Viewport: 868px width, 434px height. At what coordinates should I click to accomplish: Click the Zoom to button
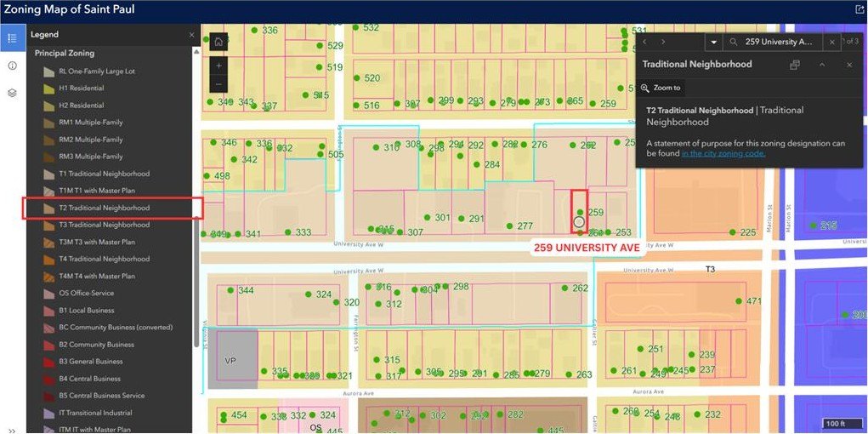coord(661,88)
